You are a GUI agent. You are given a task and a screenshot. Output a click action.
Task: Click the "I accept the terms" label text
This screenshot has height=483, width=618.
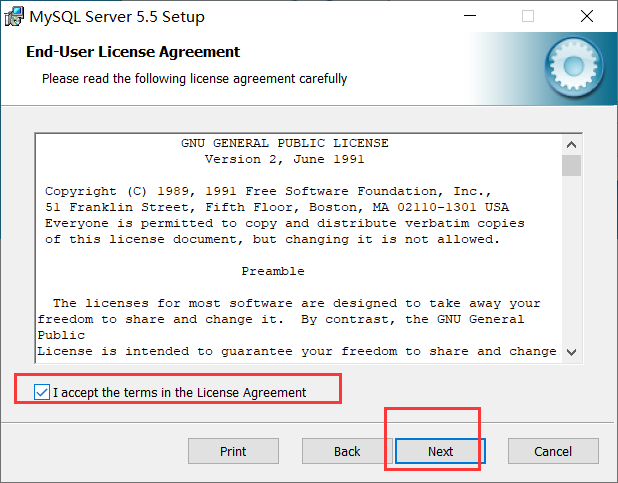coord(180,392)
